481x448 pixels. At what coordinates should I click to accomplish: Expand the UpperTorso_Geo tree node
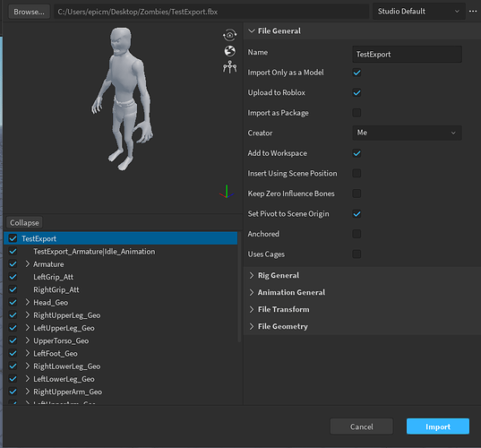click(28, 340)
